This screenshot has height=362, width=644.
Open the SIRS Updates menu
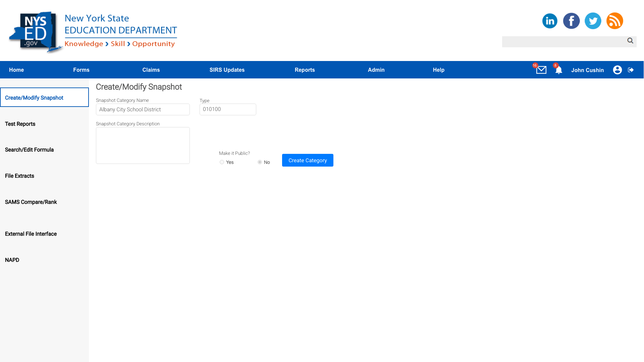pos(227,70)
